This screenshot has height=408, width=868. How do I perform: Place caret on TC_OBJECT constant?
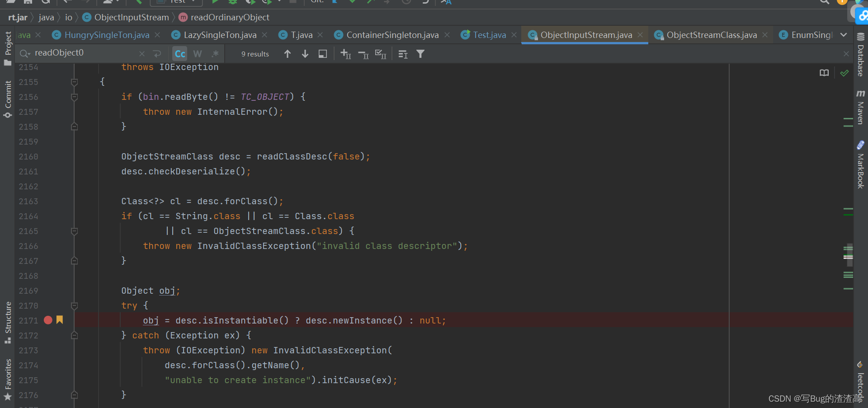[265, 97]
